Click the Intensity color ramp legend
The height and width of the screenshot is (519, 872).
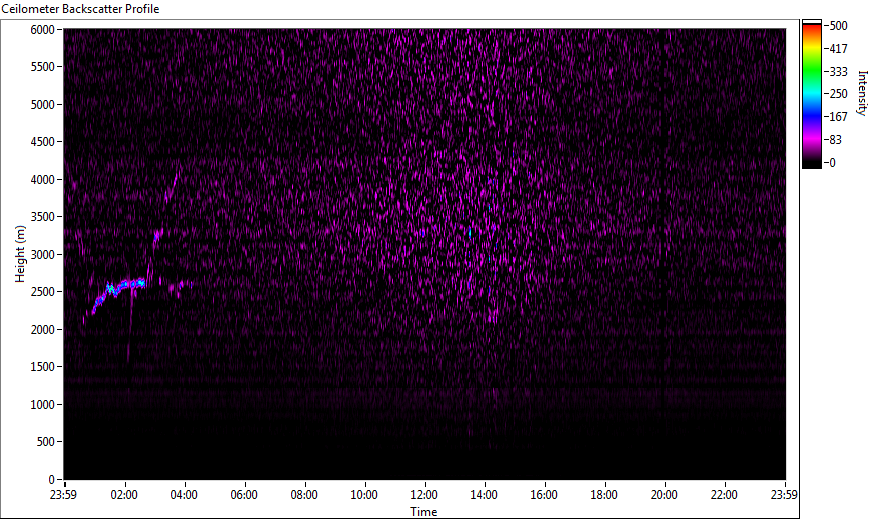pyautogui.click(x=811, y=94)
